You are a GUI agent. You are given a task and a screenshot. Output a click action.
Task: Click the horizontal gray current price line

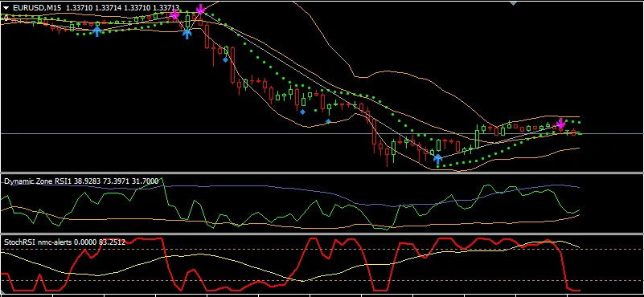coord(322,134)
